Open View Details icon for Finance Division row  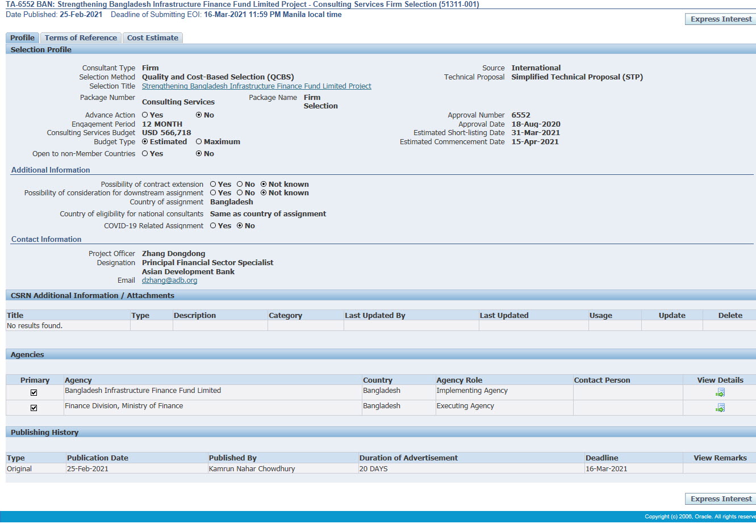pyautogui.click(x=720, y=408)
